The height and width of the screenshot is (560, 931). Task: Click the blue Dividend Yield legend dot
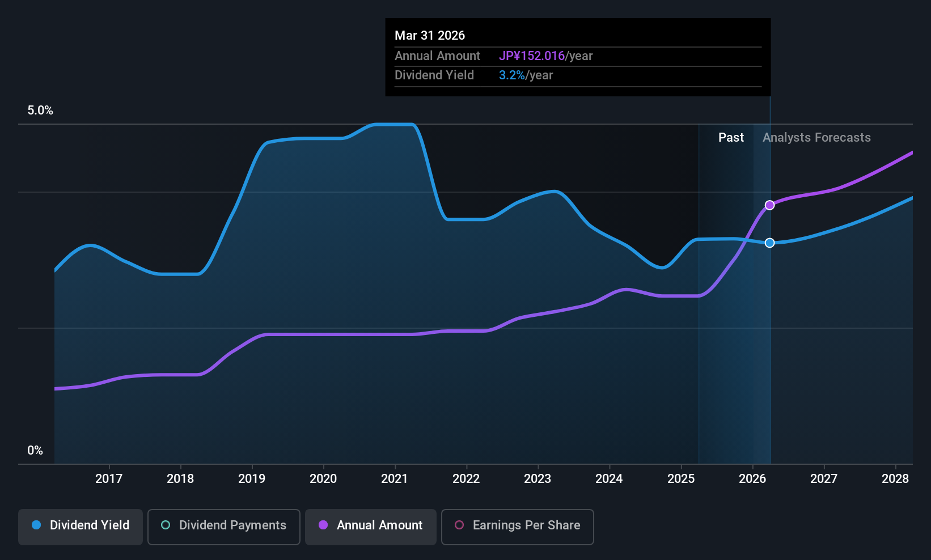coord(36,525)
